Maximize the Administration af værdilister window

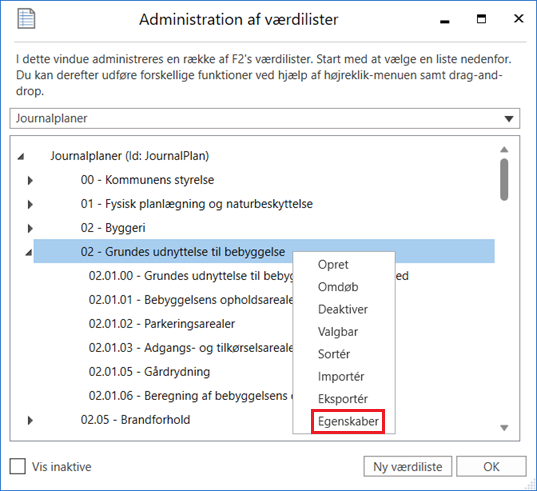[x=481, y=19]
